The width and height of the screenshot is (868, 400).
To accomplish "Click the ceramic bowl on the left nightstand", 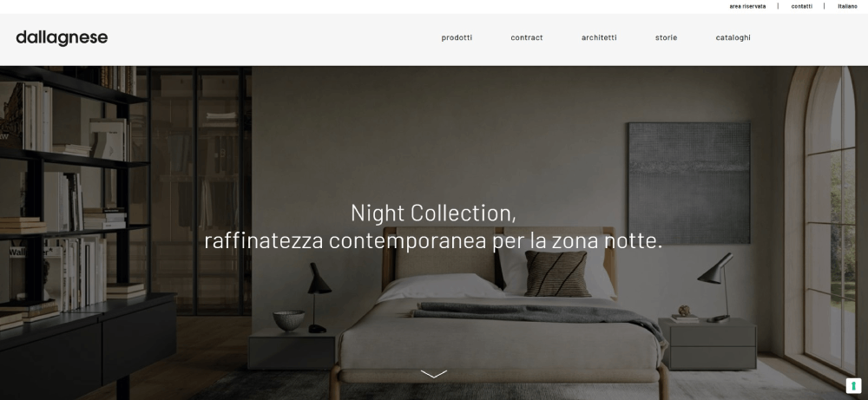I will (288, 320).
